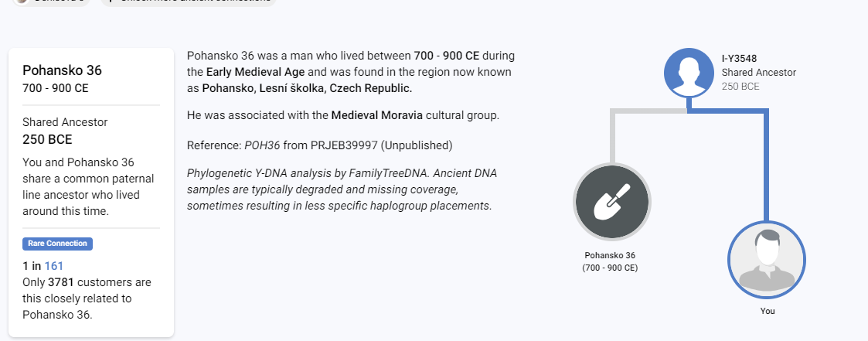Click the gray 'You' profile avatar
This screenshot has height=341, width=868.
tap(767, 259)
